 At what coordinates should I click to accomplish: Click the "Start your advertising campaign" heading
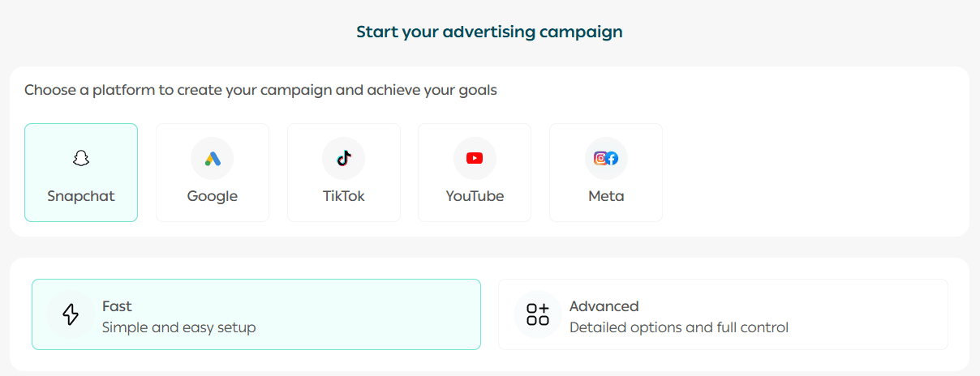[x=489, y=32]
